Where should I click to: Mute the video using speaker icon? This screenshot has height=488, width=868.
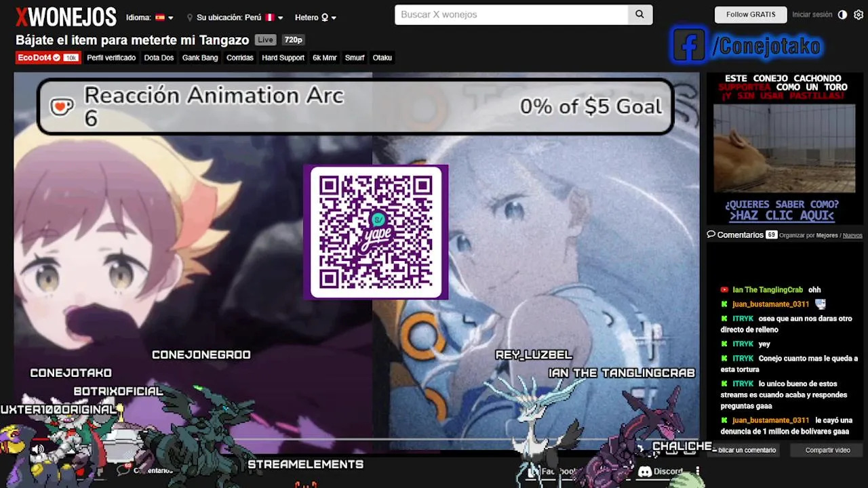coord(38,449)
